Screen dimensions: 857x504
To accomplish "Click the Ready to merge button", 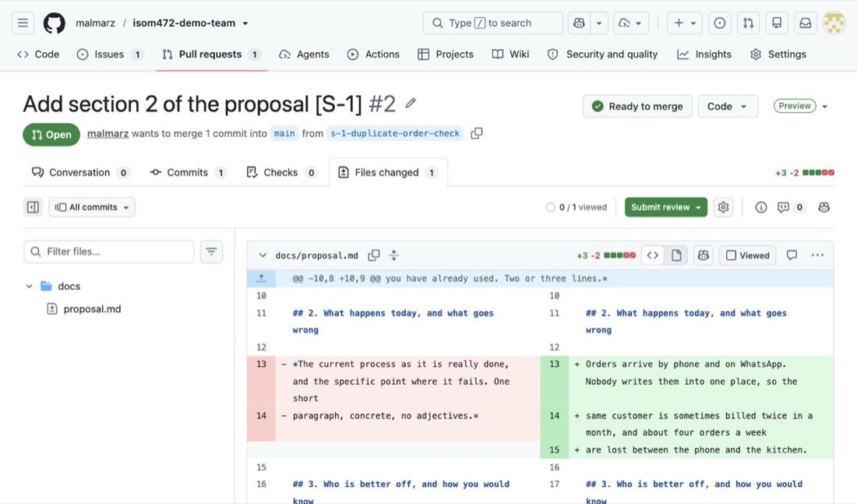I will (637, 107).
